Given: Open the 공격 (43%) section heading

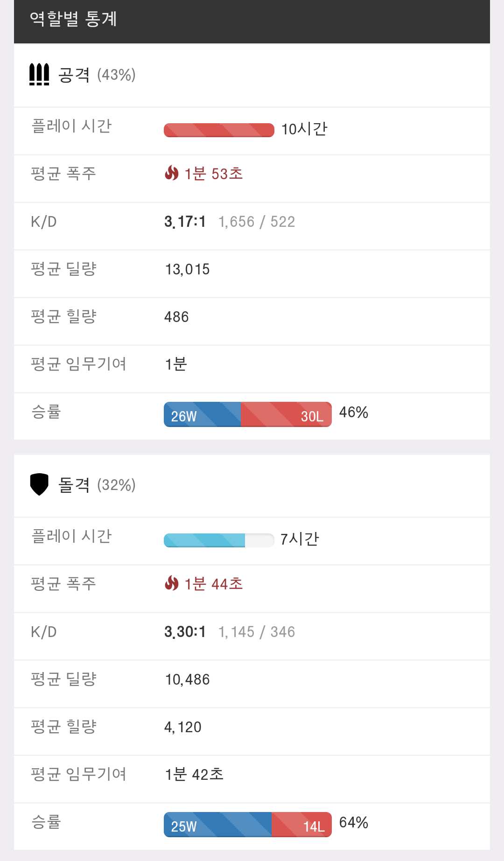Looking at the screenshot, I should pyautogui.click(x=97, y=75).
